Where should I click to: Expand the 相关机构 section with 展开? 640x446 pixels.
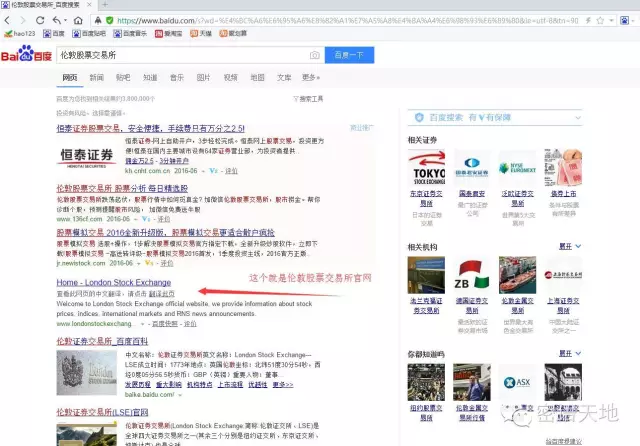click(x=570, y=246)
